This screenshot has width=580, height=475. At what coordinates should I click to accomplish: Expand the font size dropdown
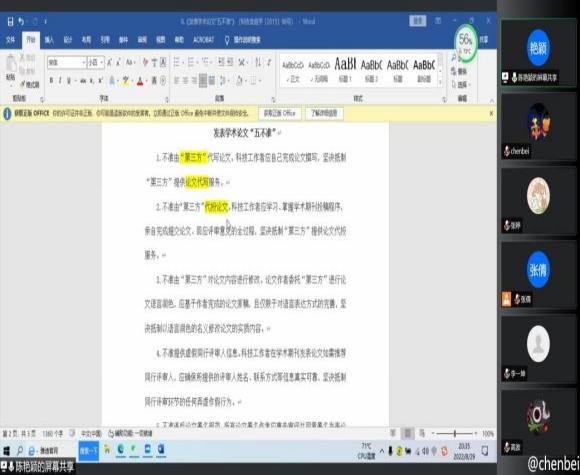click(x=102, y=63)
